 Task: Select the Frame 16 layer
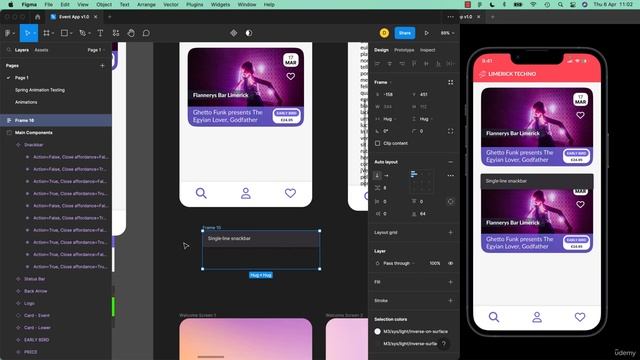point(56,120)
